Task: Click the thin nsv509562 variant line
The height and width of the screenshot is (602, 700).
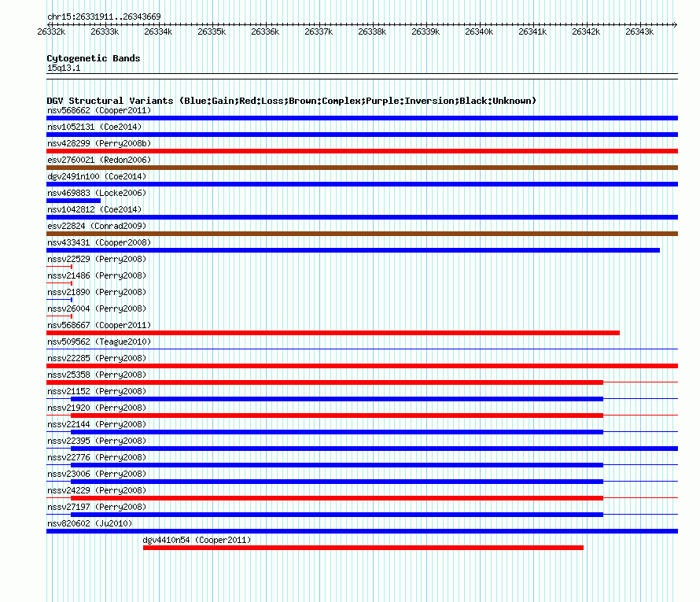Action: point(362,349)
